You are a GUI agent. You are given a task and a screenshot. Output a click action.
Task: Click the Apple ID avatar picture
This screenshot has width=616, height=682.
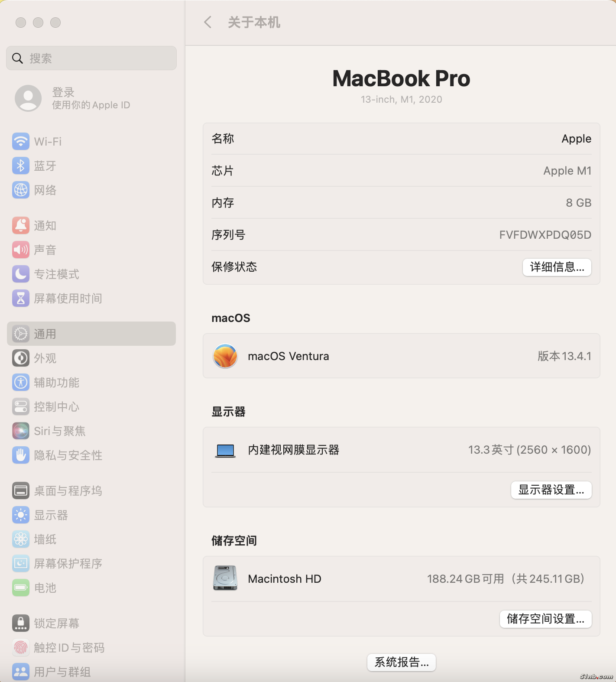point(28,98)
